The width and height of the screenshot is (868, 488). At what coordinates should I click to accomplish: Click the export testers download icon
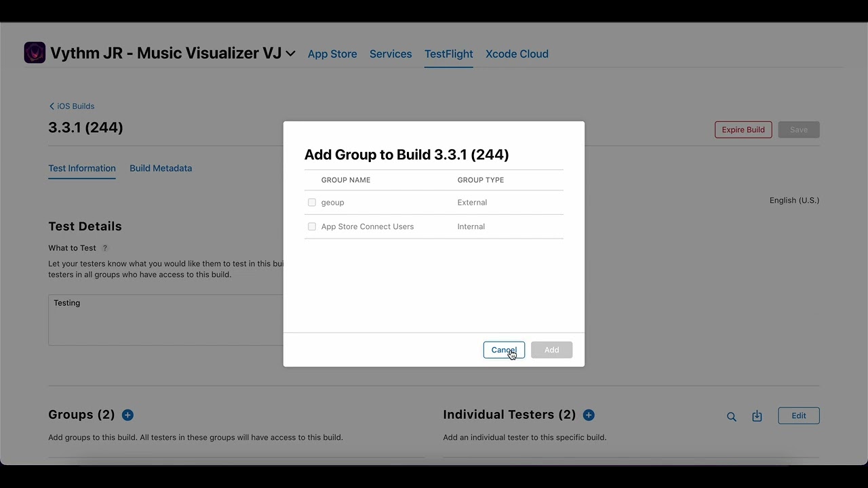point(757,416)
